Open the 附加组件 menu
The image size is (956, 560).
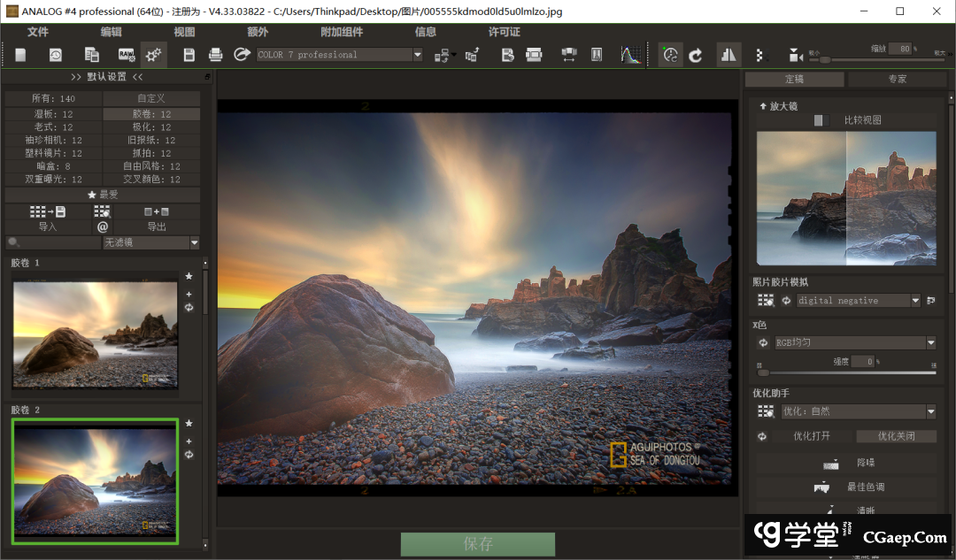[x=342, y=32]
